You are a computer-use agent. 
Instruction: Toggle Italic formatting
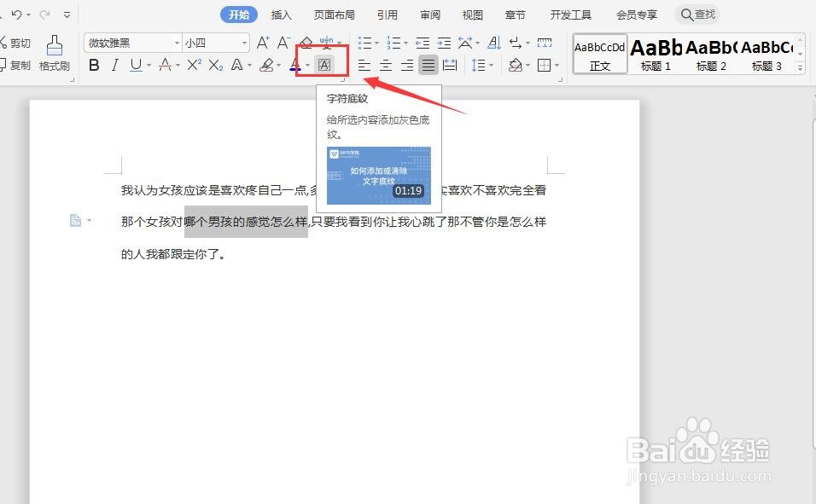click(115, 64)
